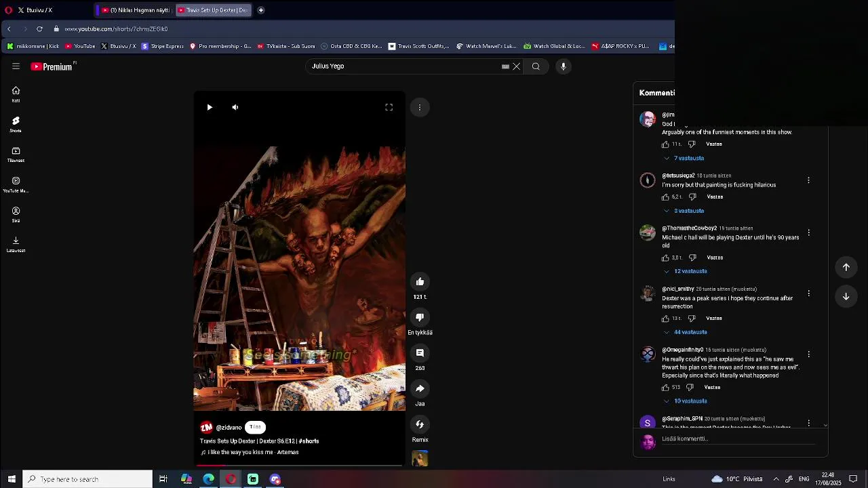Open a new browser tab
The image size is (868, 488).
click(x=260, y=10)
